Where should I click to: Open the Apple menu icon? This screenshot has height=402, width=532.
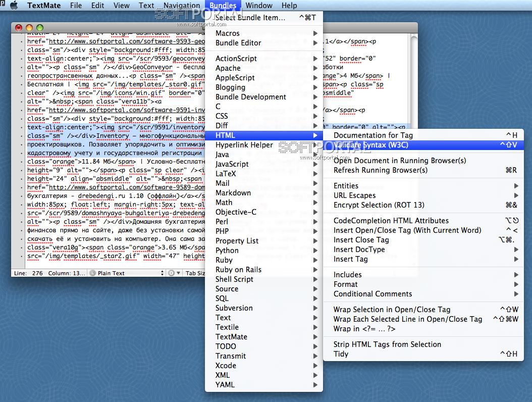click(x=14, y=6)
